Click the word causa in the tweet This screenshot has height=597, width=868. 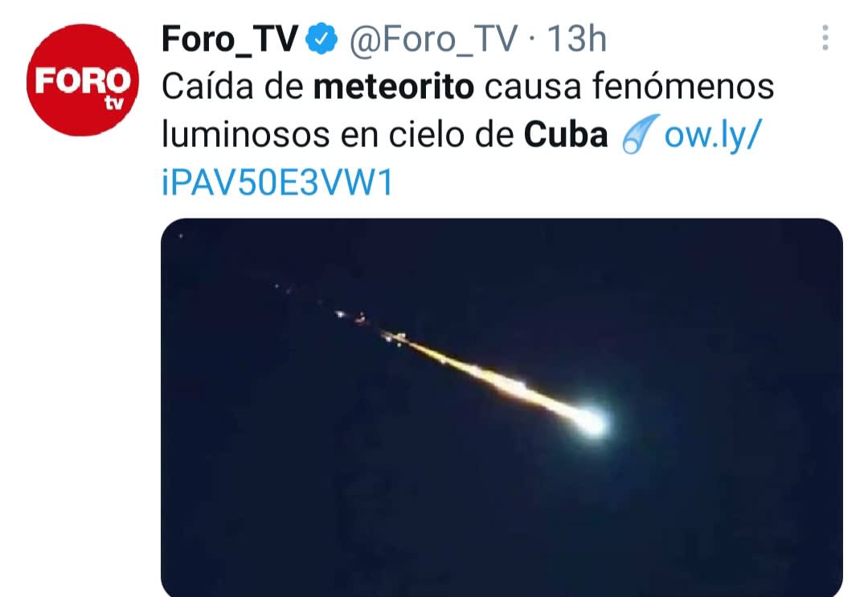pyautogui.click(x=533, y=87)
